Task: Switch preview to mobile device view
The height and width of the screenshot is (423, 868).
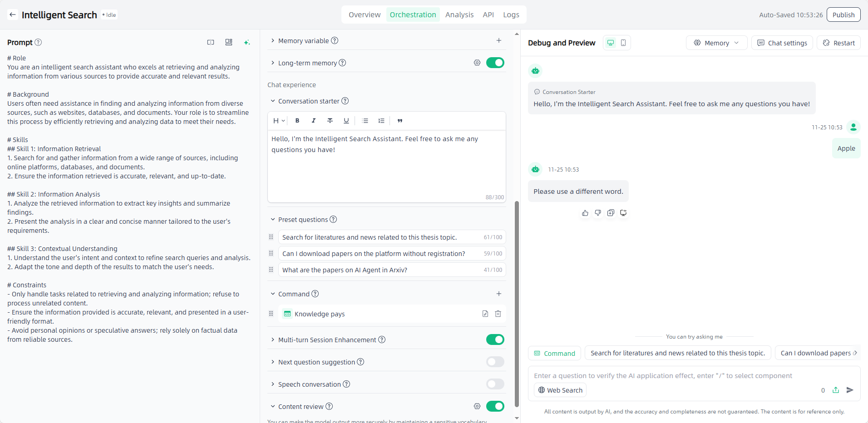Action: click(x=623, y=43)
